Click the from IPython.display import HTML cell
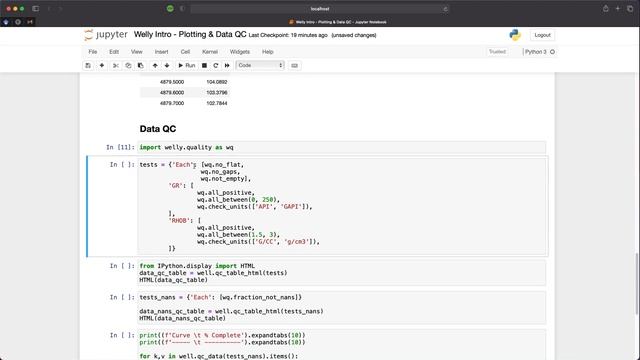 point(342,273)
